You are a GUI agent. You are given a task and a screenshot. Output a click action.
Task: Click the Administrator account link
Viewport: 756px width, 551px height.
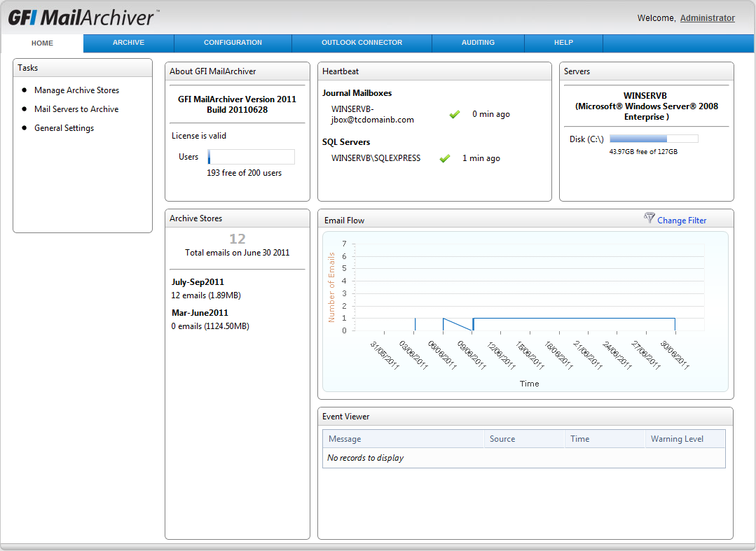point(707,18)
